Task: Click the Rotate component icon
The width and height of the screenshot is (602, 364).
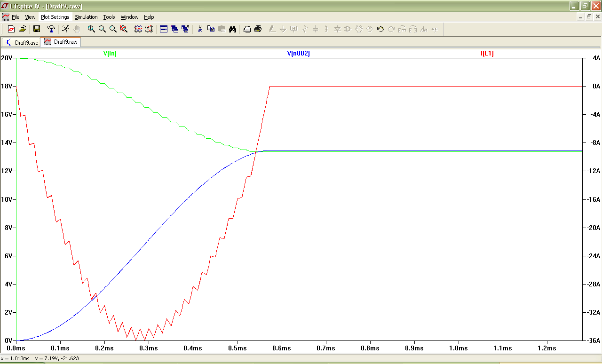Action: click(x=402, y=29)
